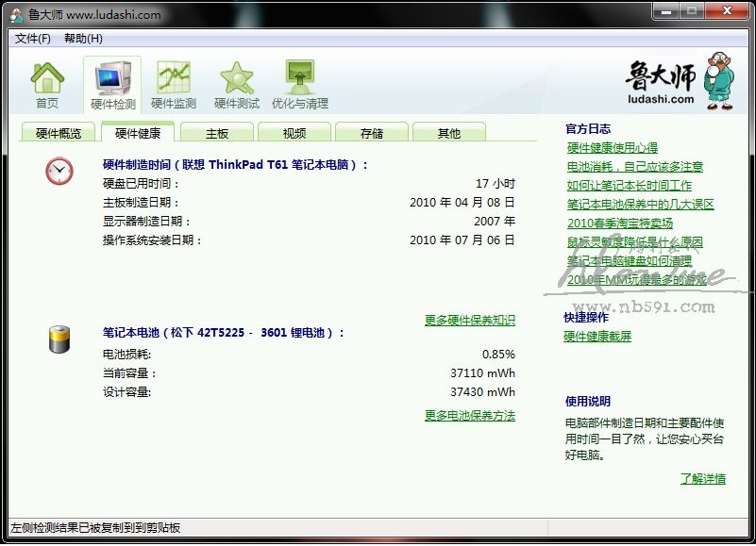Switch to the 主板 tab
The height and width of the screenshot is (546, 756).
(x=217, y=133)
